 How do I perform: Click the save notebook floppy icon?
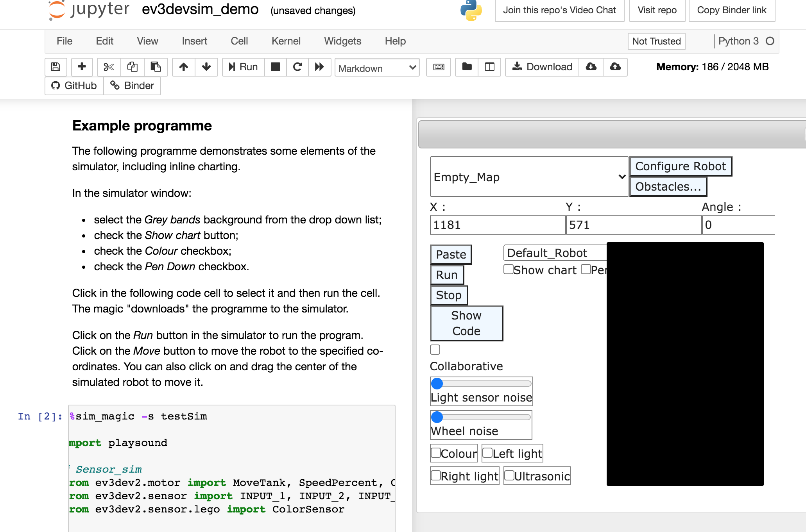pos(56,67)
